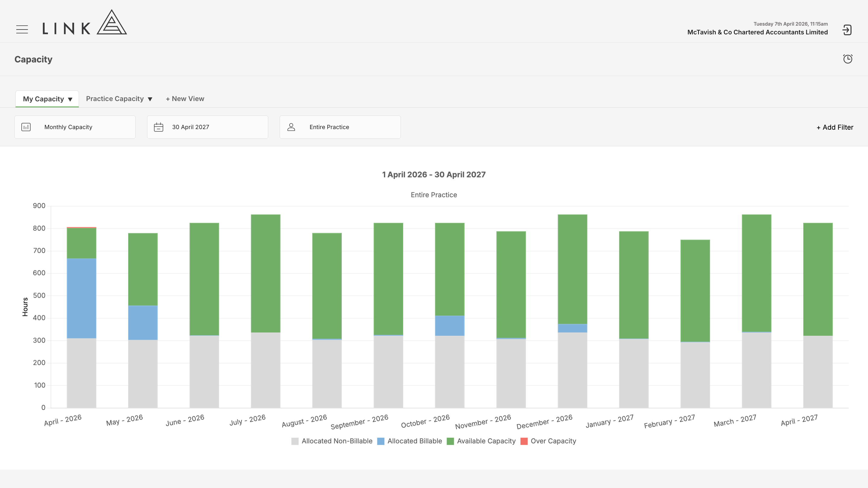Click the person icon beside Entire Practice
Viewport: 868px width, 488px height.
(291, 127)
